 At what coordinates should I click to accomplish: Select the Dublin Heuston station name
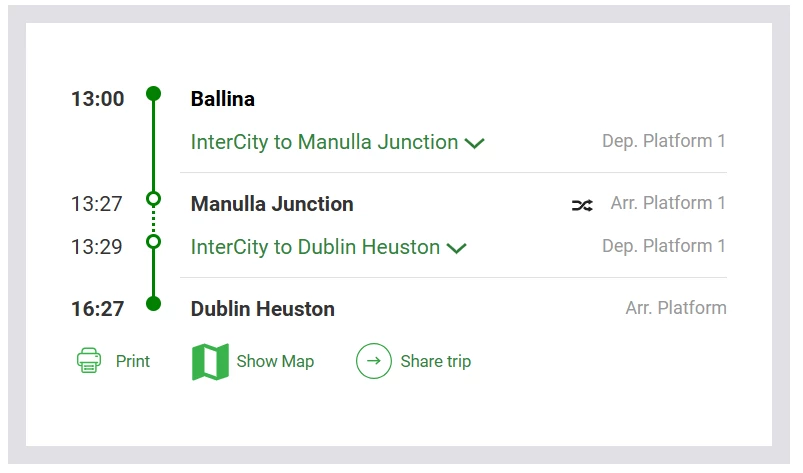263,309
